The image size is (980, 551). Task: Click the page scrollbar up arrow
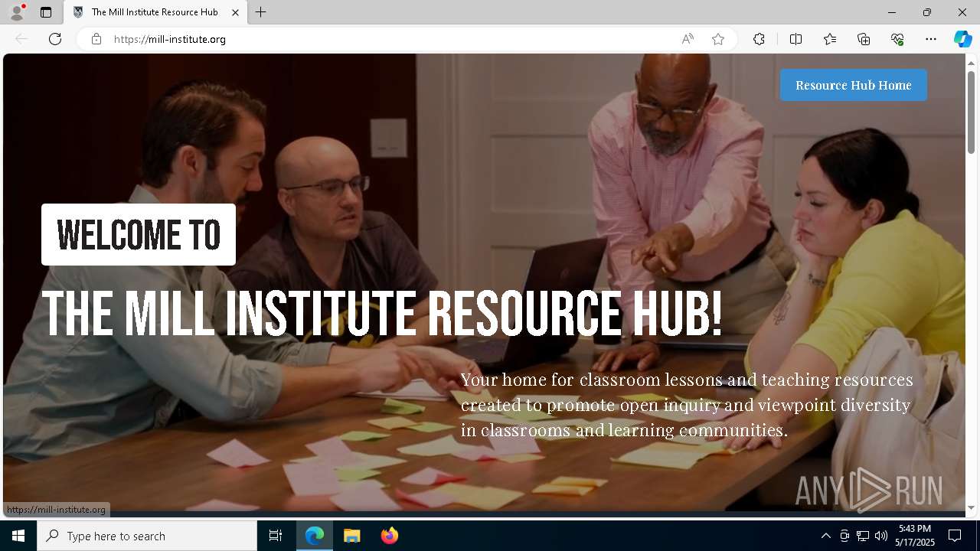(x=971, y=62)
